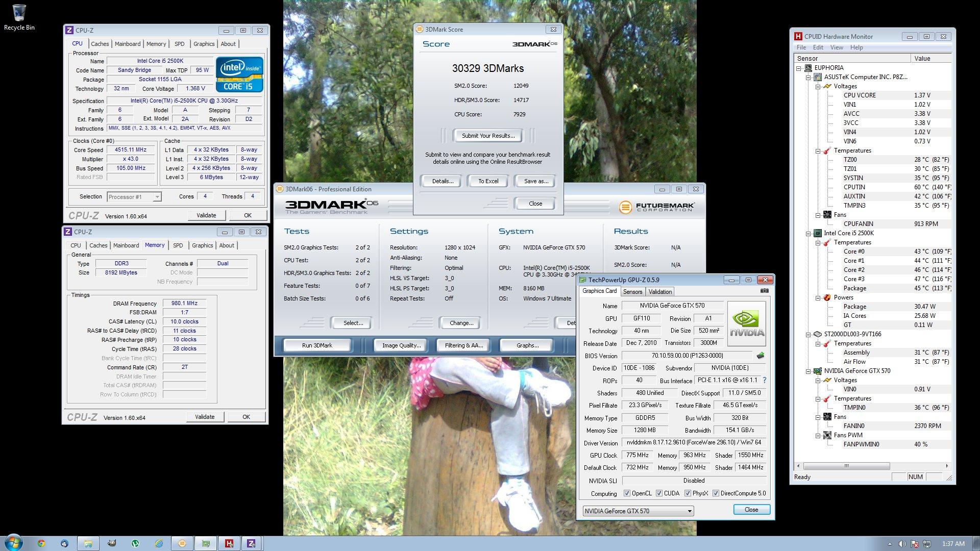Click the Bus Interface question mark in GPU-Z
The image size is (980, 551).
point(764,381)
